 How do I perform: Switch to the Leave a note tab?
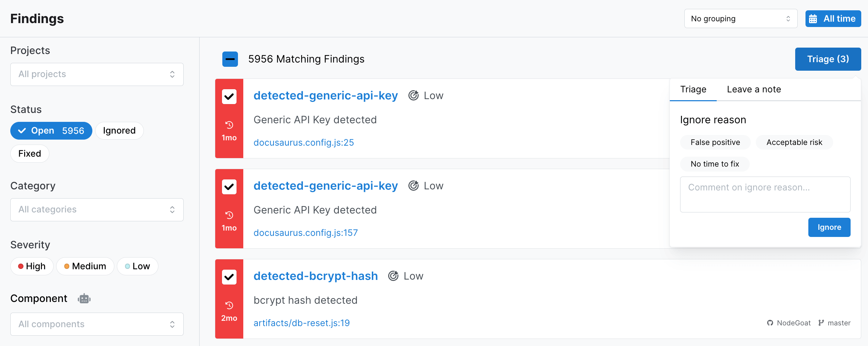(x=754, y=89)
